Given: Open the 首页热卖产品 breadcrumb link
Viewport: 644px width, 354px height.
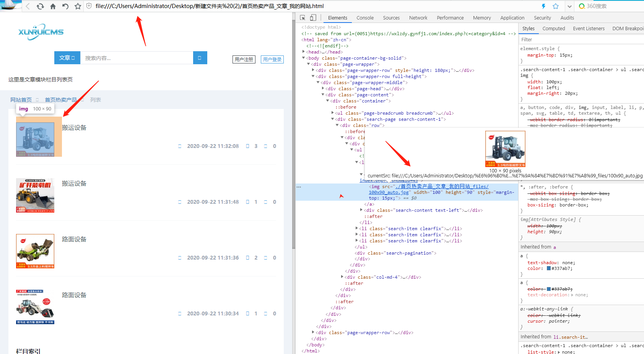Looking at the screenshot, I should (x=61, y=100).
